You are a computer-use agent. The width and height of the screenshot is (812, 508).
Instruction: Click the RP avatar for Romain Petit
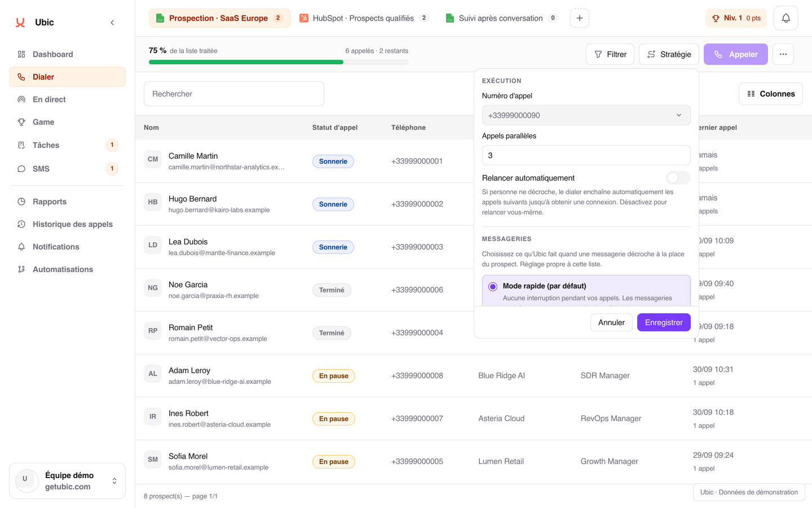(153, 331)
